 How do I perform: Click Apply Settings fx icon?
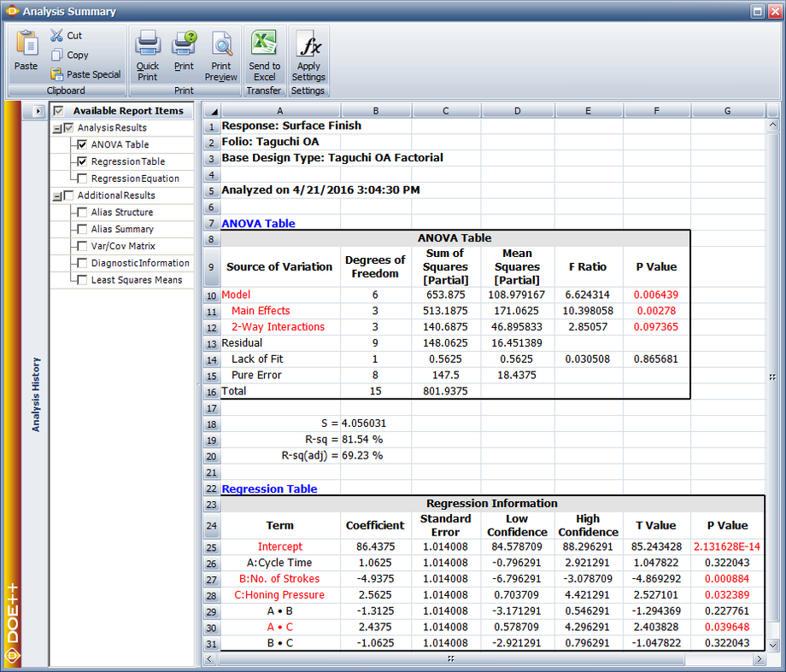click(308, 43)
